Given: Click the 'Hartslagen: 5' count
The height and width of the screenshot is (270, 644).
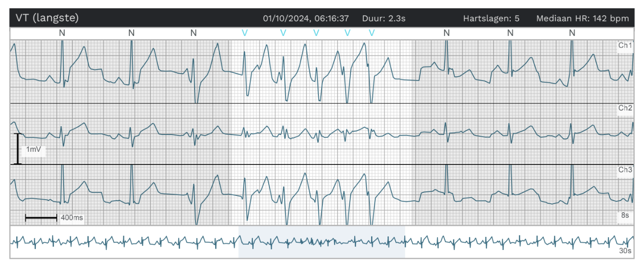Looking at the screenshot, I should pyautogui.click(x=491, y=19).
